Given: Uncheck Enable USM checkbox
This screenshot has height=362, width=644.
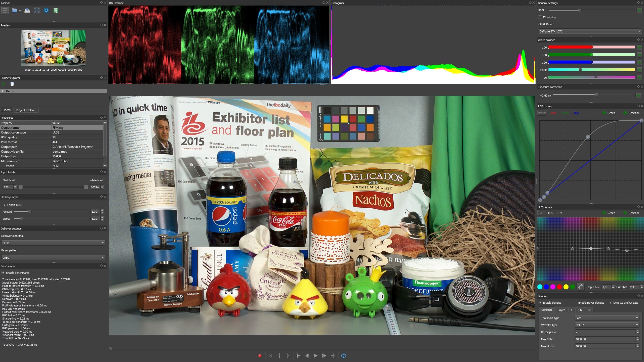Looking at the screenshot, I should tap(5, 205).
